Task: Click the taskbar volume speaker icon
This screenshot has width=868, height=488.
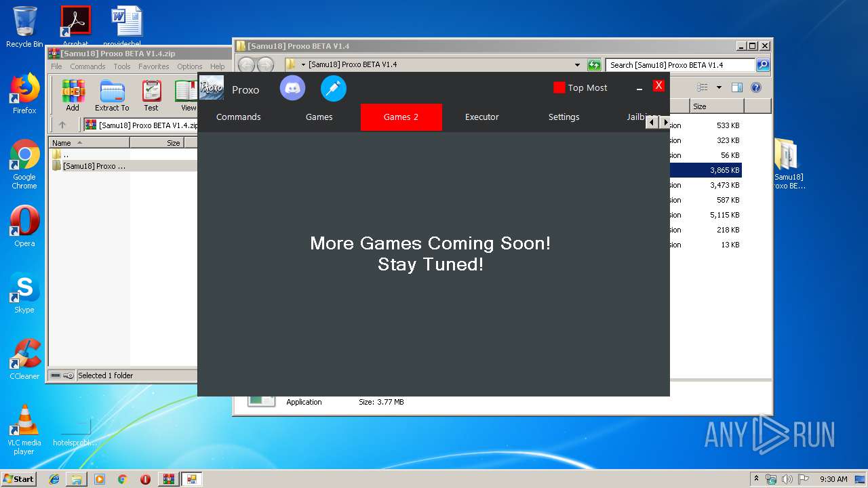Action: click(x=787, y=479)
